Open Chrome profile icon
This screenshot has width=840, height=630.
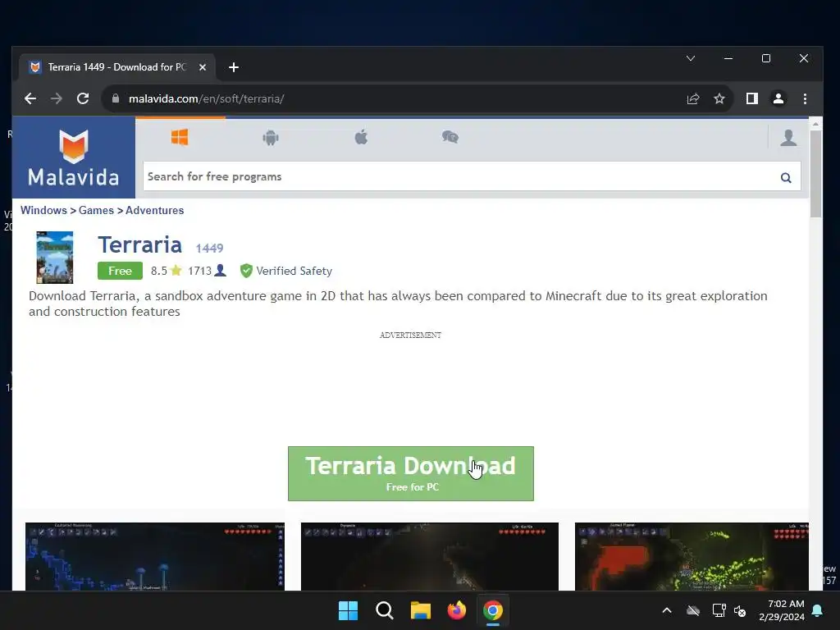click(778, 98)
